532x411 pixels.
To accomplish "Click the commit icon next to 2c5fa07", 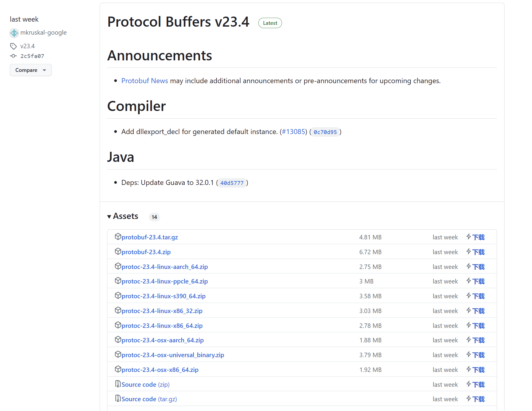I will coord(13,56).
